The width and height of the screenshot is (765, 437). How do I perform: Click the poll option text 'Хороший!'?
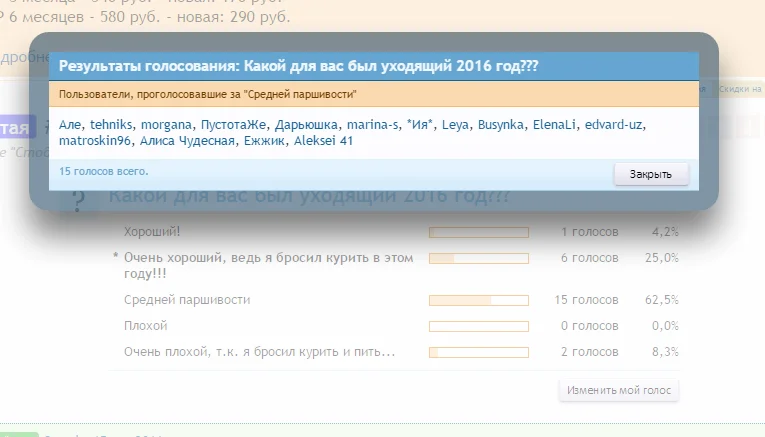pos(152,232)
